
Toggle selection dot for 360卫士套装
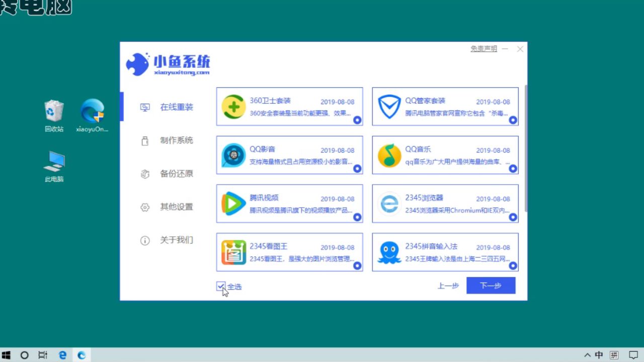(x=357, y=120)
